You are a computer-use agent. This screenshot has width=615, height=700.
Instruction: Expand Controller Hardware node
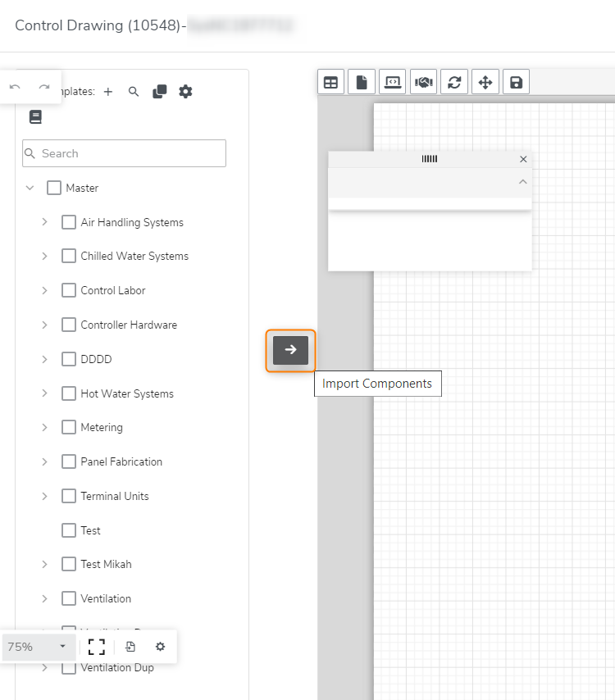44,325
